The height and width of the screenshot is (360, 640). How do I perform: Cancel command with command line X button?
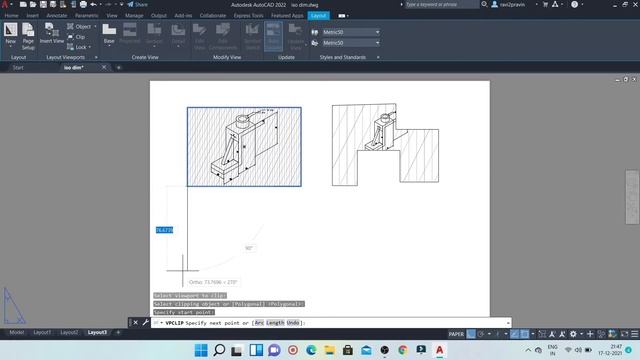(x=136, y=323)
